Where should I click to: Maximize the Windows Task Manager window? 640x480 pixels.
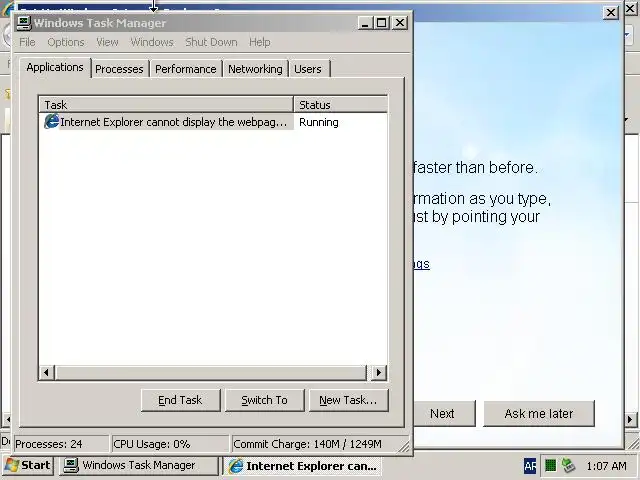[382, 23]
